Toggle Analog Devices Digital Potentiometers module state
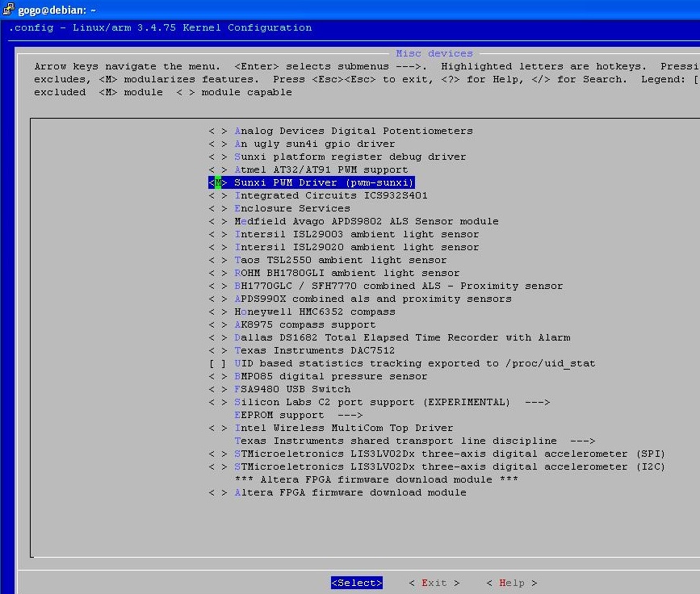The image size is (700, 594). point(218,132)
